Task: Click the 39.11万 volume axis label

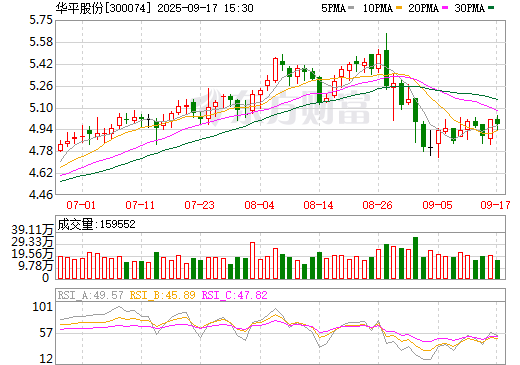Action: [x=32, y=230]
